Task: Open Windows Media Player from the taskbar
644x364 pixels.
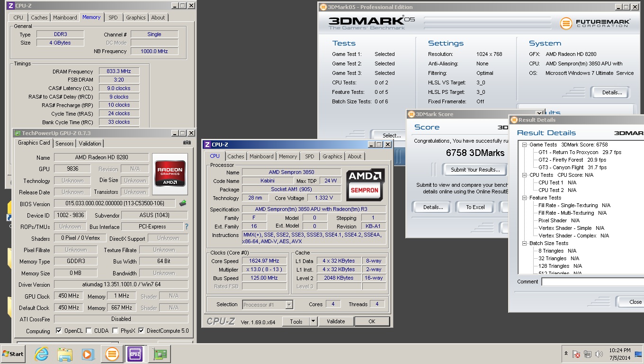Action: (88, 354)
